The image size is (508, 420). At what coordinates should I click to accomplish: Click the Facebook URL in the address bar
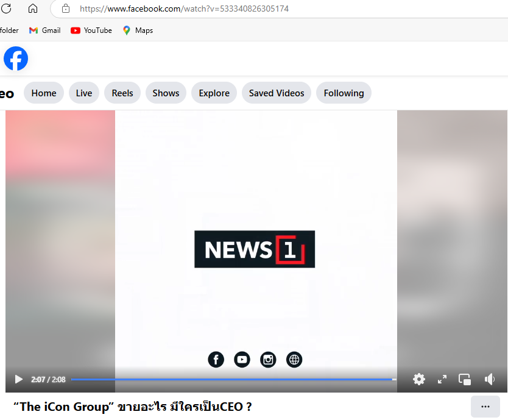[184, 9]
